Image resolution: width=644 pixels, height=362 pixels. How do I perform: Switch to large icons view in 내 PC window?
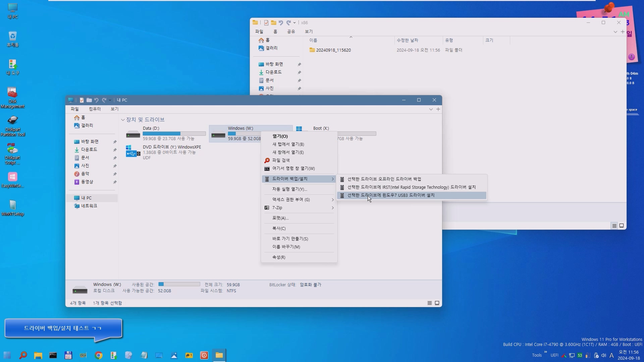pos(437,303)
